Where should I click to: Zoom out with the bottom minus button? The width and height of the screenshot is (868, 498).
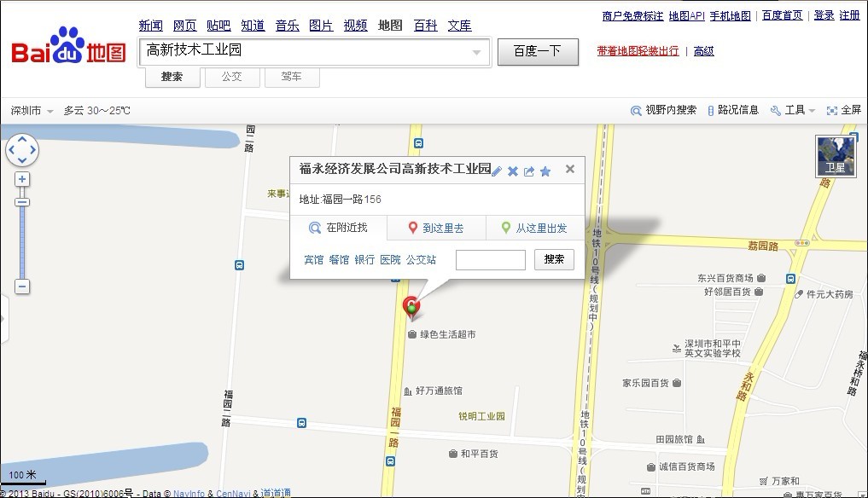pos(22,287)
